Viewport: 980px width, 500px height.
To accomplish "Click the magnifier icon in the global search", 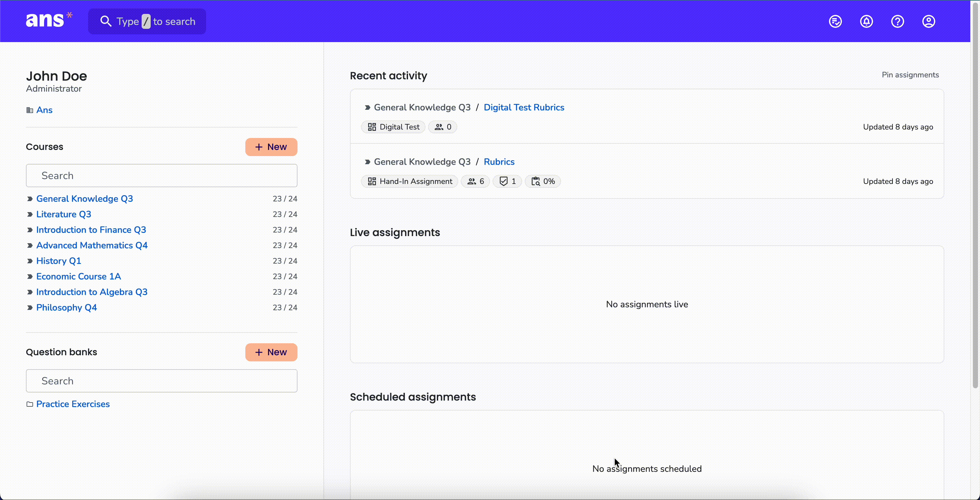I will click(x=106, y=21).
